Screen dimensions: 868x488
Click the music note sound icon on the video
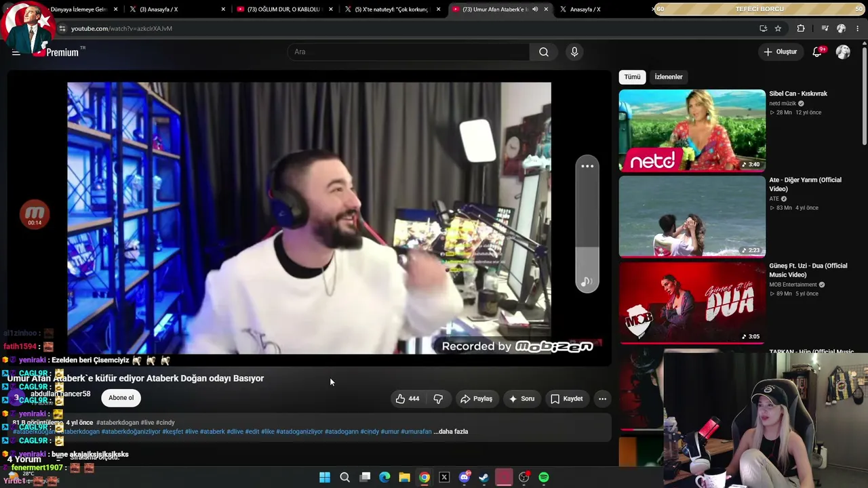[x=587, y=282]
